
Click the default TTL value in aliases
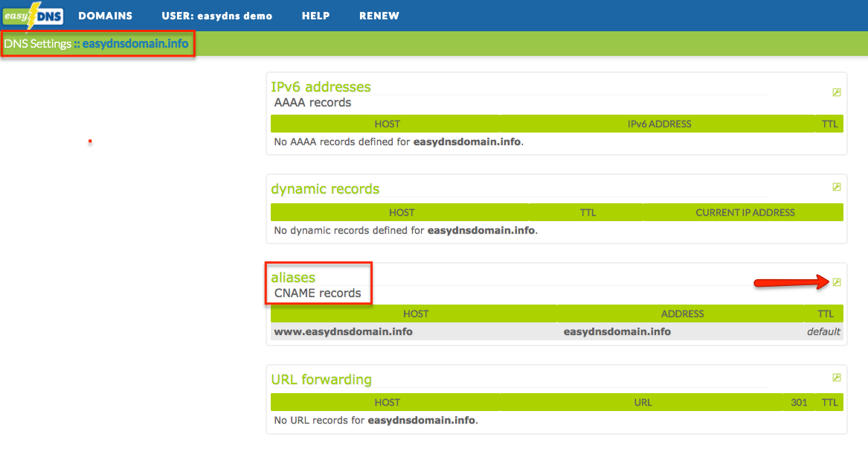pos(823,332)
